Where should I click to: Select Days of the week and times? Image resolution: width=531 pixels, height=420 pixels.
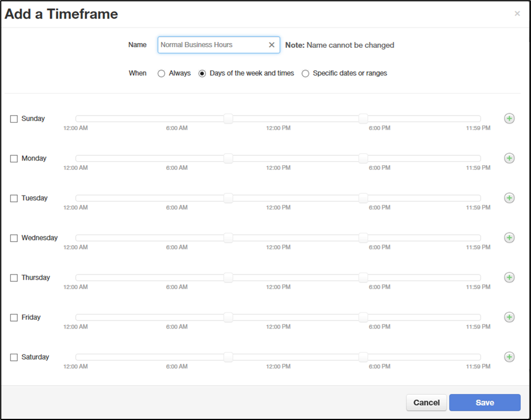[202, 74]
